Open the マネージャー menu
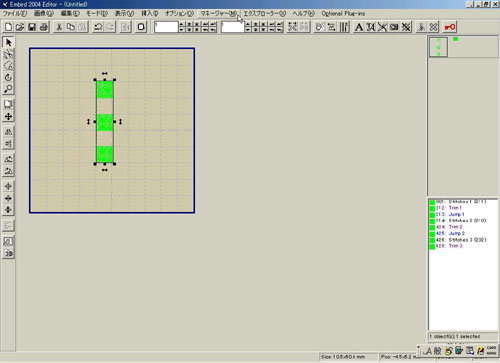500x363 pixels. coord(218,14)
